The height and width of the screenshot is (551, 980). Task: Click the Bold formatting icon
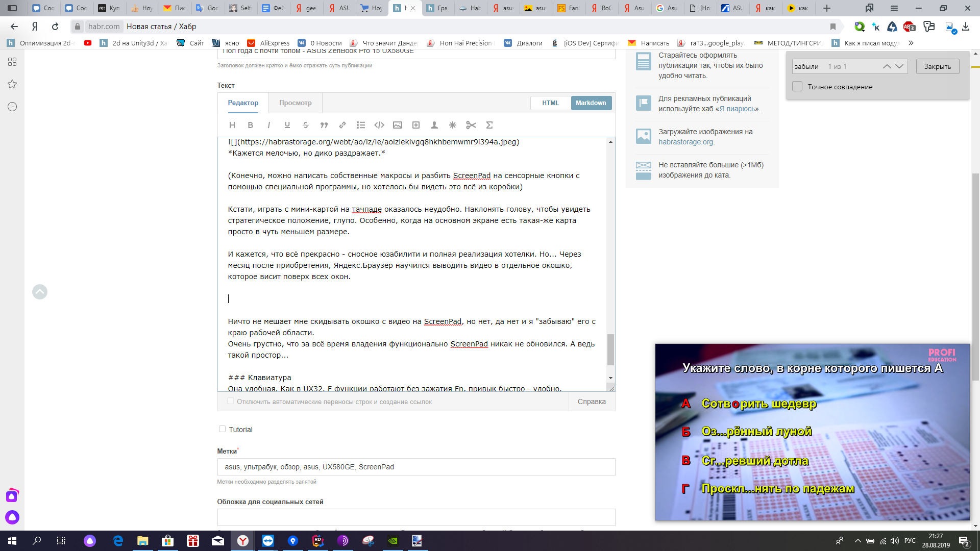point(250,125)
